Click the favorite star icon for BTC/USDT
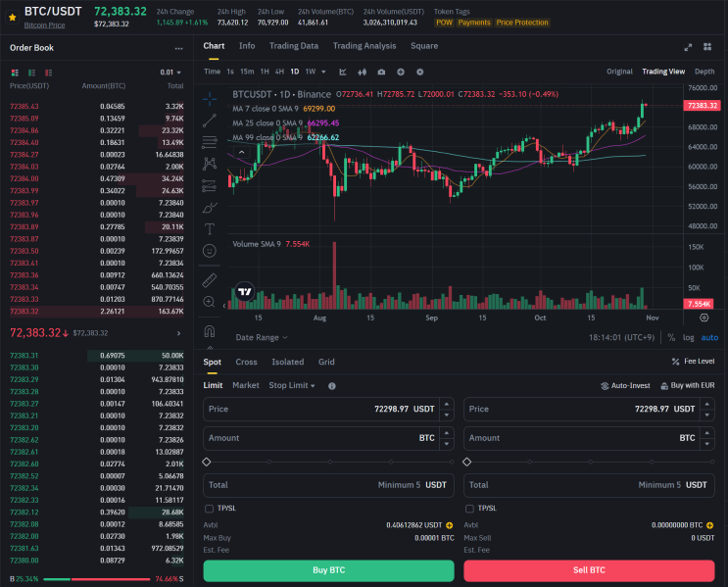Screen dimensions: 728x587 coord(13,18)
